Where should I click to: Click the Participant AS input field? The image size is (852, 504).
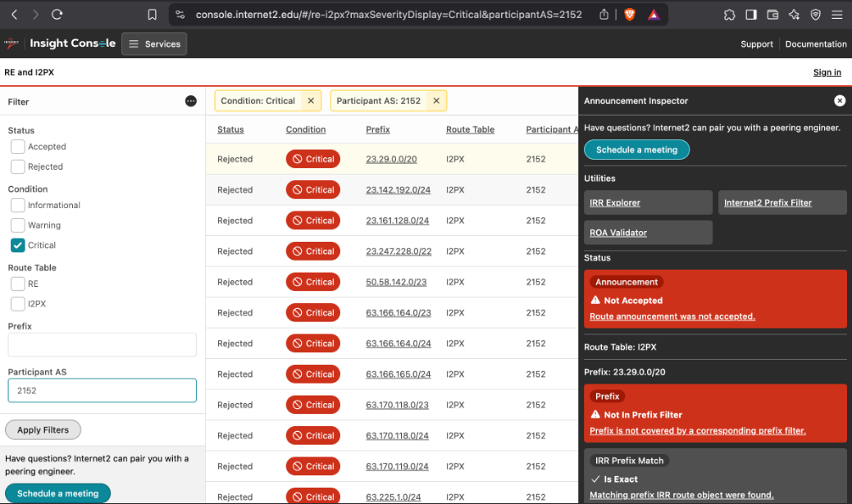click(103, 390)
